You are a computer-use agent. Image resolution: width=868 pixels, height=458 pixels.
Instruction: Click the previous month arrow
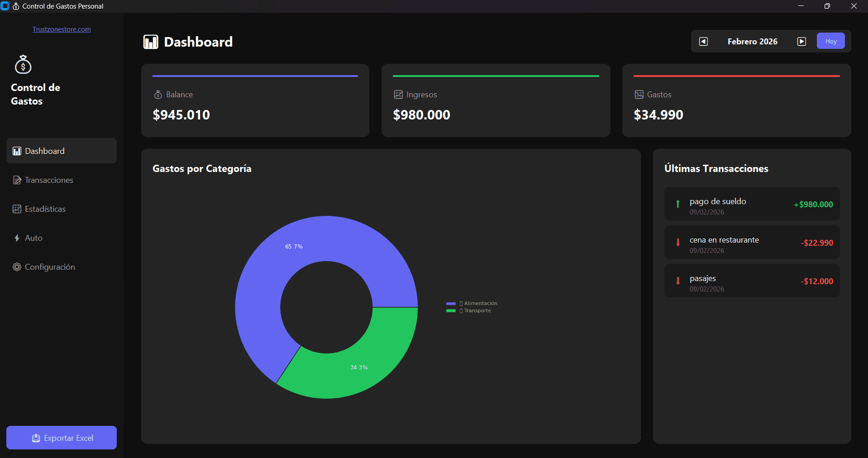coord(702,41)
